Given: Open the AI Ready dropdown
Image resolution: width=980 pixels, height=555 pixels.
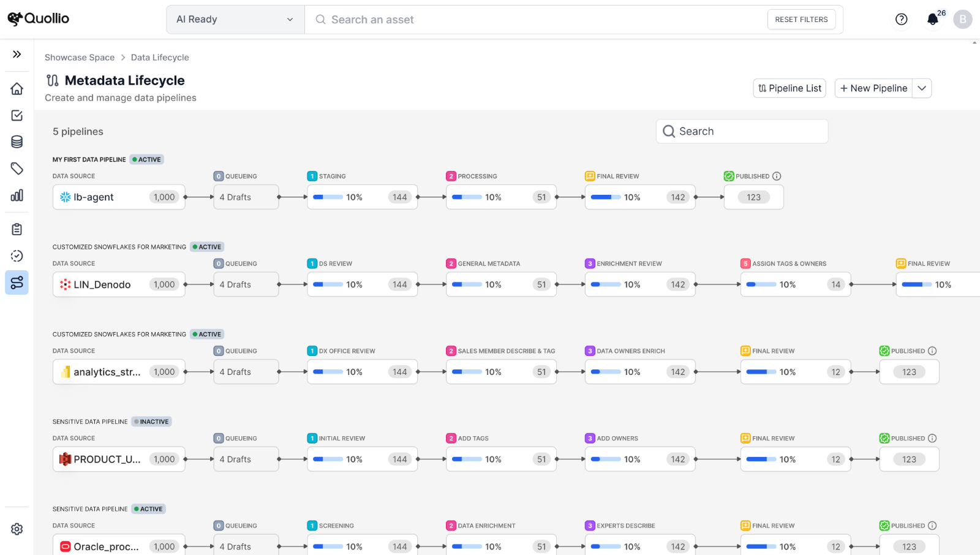Looking at the screenshot, I should 235,20.
